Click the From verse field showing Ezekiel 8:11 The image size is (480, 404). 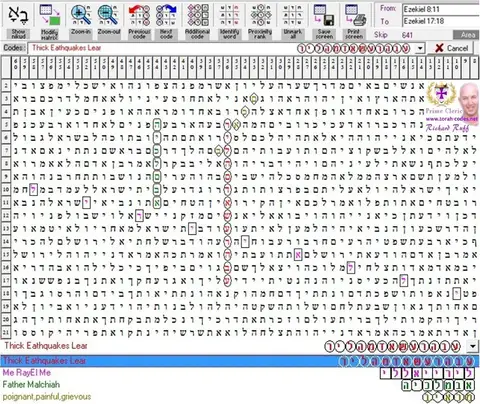coord(441,9)
